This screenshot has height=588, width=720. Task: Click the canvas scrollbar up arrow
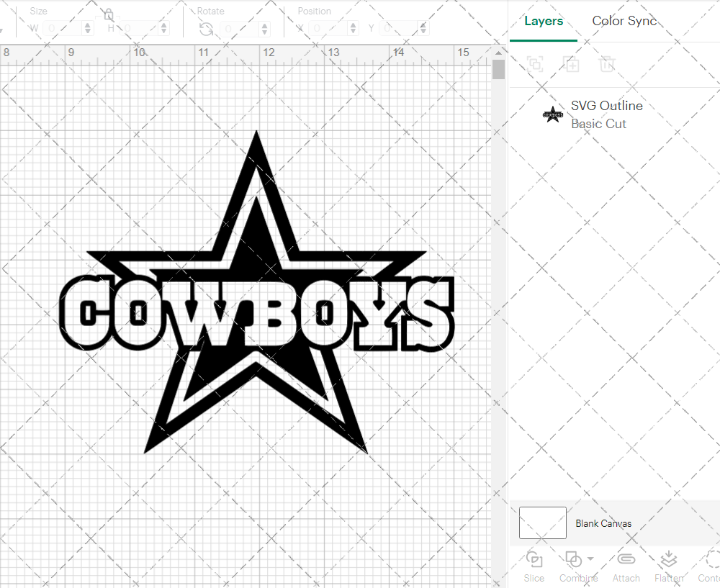pyautogui.click(x=499, y=53)
